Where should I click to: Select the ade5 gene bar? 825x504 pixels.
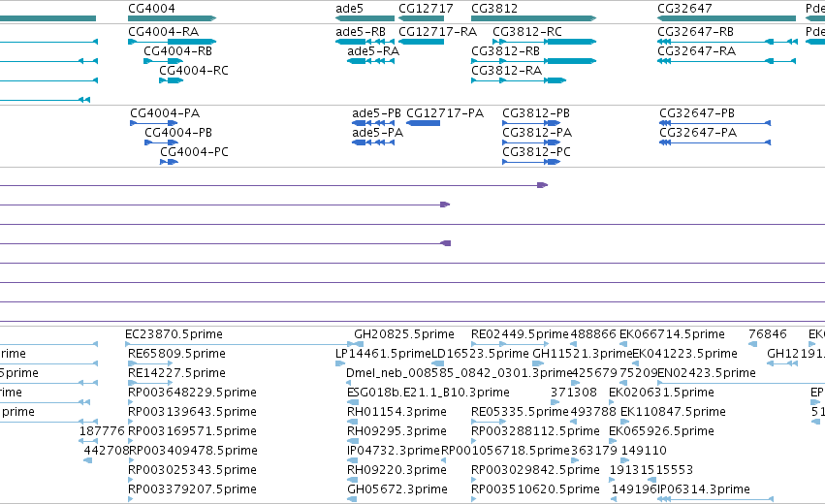tap(365, 18)
